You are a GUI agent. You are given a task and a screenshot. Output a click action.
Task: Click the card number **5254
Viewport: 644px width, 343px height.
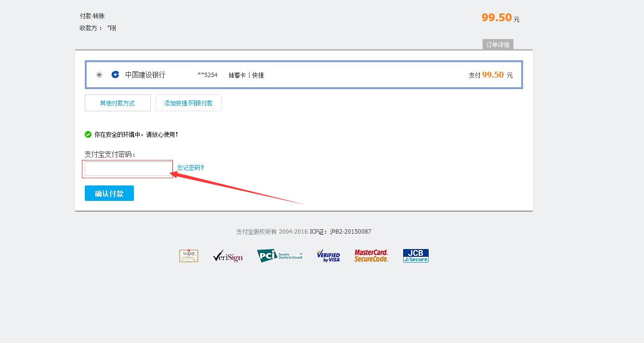[x=208, y=75]
